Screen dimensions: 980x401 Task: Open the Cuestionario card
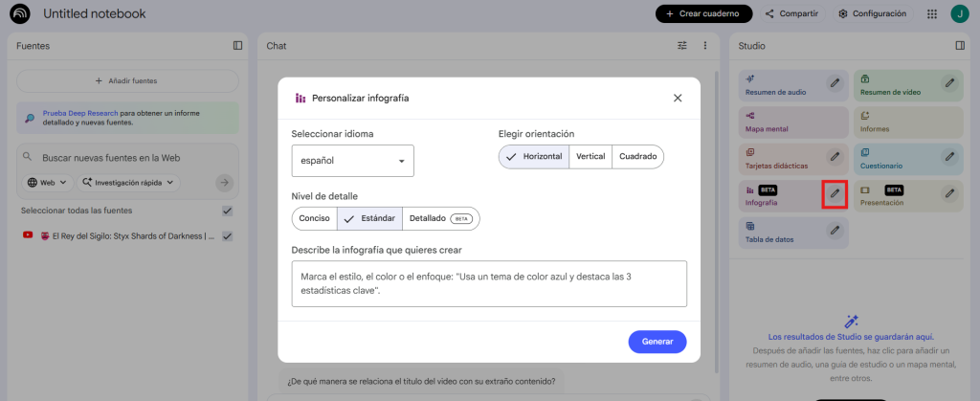point(908,159)
